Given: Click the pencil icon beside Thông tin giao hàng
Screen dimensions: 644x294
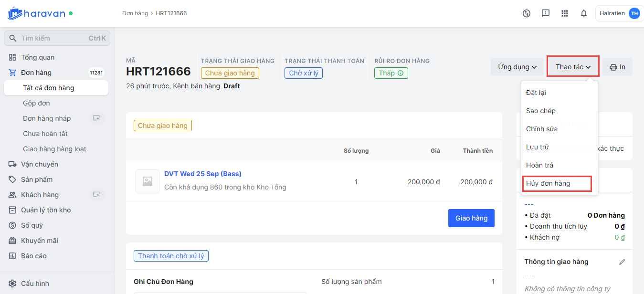Looking at the screenshot, I should click(622, 262).
